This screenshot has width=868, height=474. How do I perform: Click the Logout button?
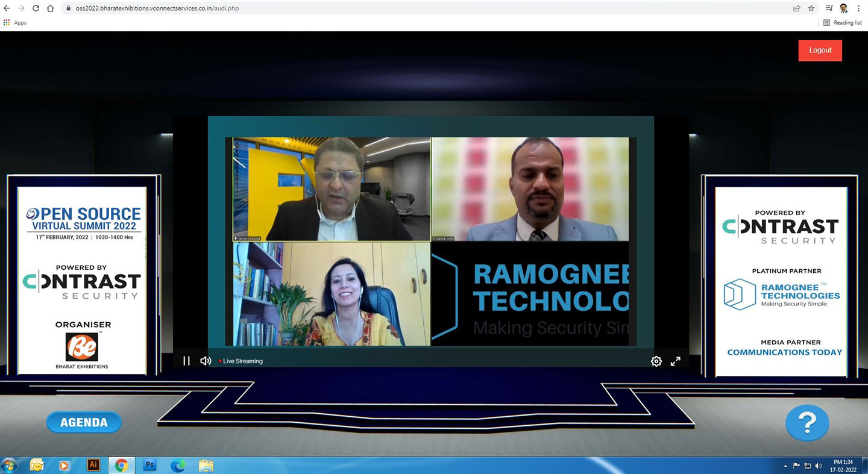pyautogui.click(x=820, y=50)
